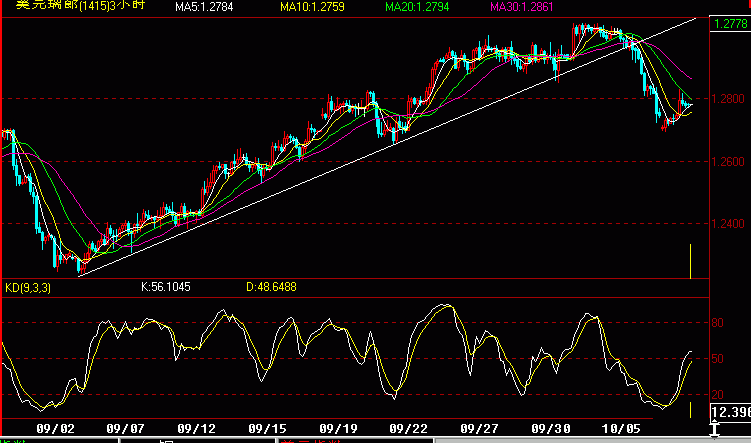The image size is (751, 443).
Task: Click the 10/05 date axis label
Action: pyautogui.click(x=621, y=429)
